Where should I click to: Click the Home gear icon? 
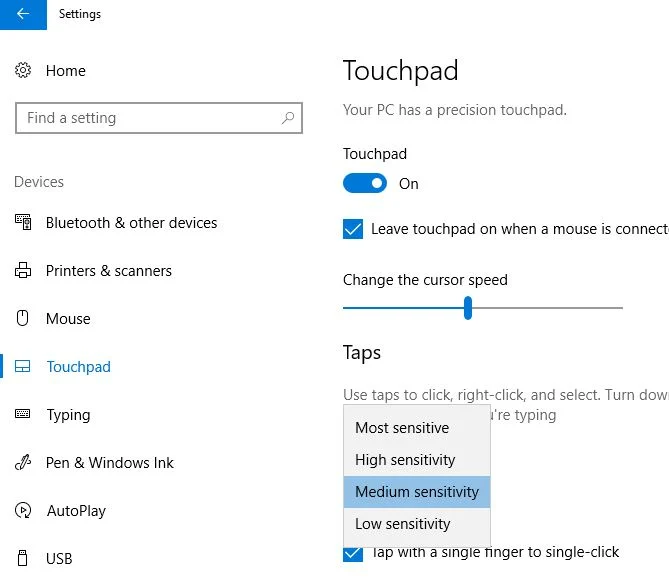[x=23, y=71]
